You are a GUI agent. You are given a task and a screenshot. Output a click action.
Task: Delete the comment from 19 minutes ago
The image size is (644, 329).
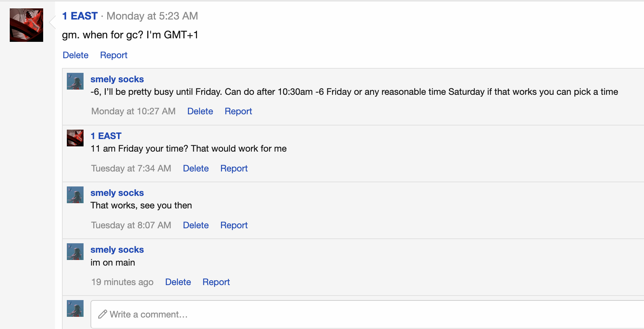tap(178, 282)
